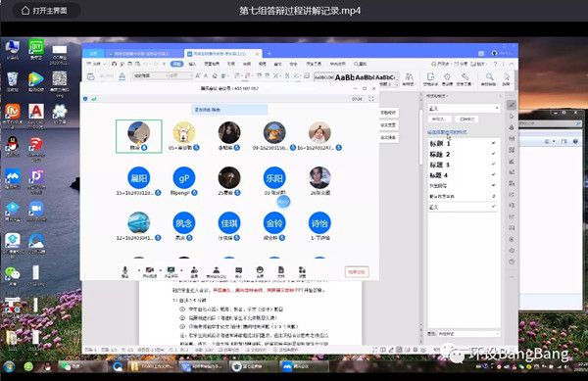Click the red end meeting button
Image resolution: width=588 pixels, height=381 pixels.
point(357,272)
